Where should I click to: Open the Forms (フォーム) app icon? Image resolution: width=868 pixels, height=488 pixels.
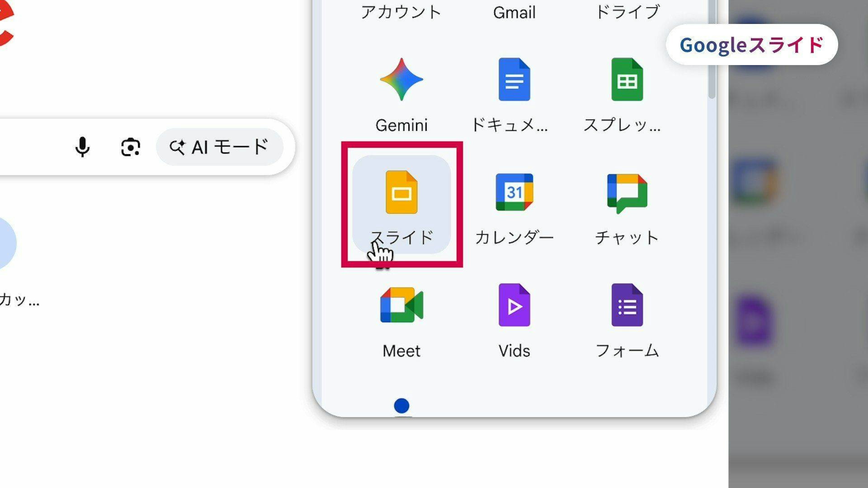point(627,305)
